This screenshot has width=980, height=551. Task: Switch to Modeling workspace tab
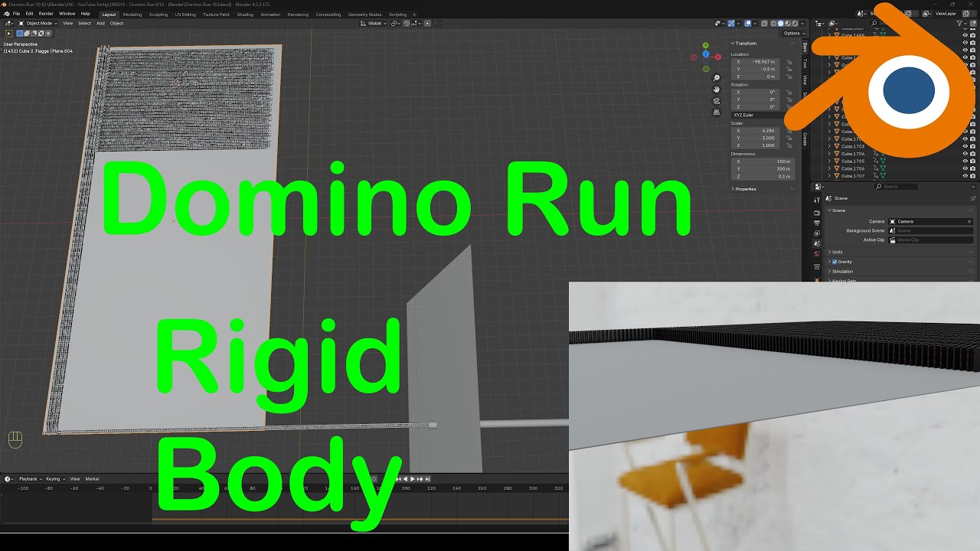pos(132,14)
